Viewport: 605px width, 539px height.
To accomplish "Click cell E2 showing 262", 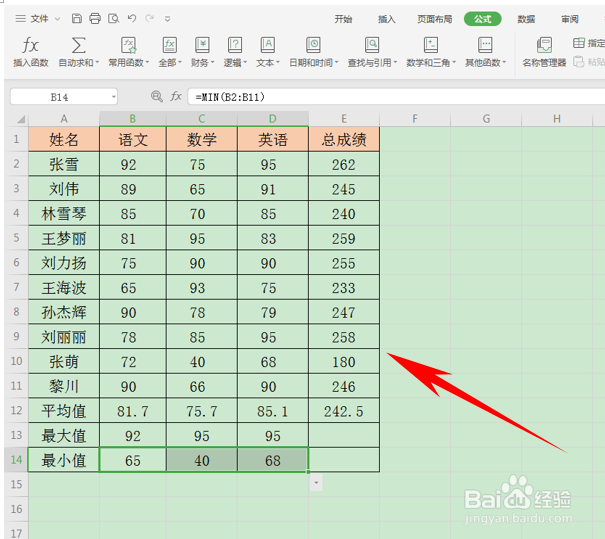I will (x=344, y=164).
